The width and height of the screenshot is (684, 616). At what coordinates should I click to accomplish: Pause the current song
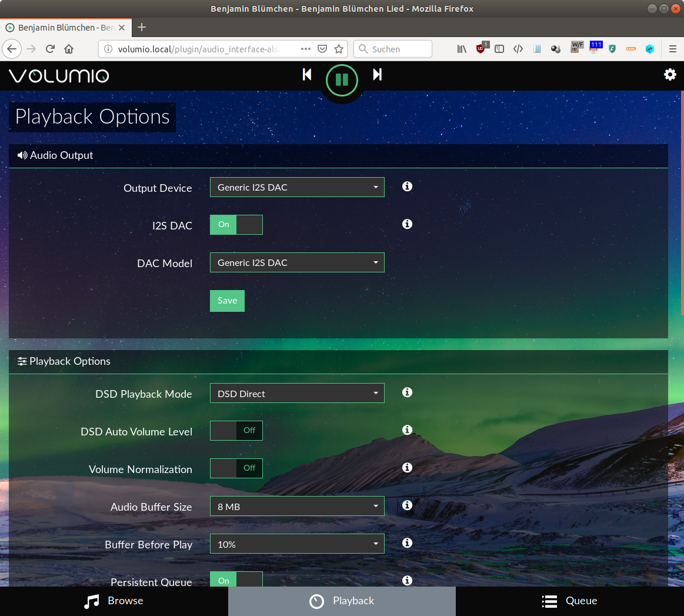point(342,80)
